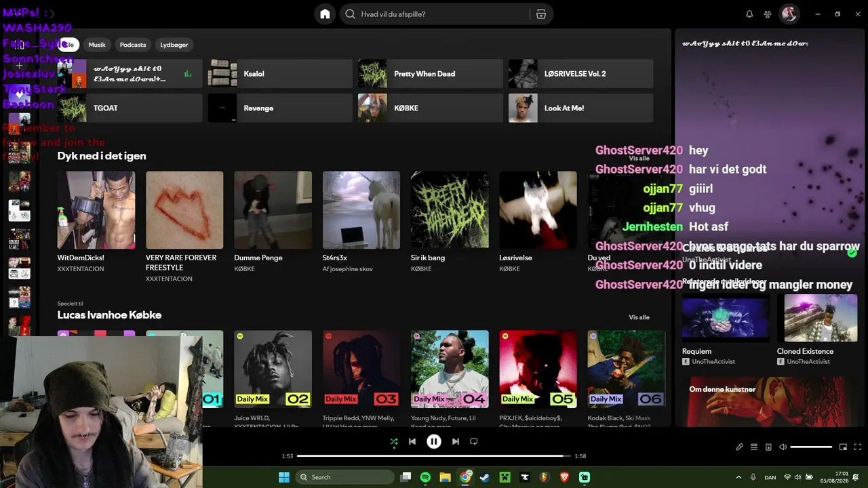Show hidden system tray icons
The height and width of the screenshot is (488, 868).
point(738,477)
